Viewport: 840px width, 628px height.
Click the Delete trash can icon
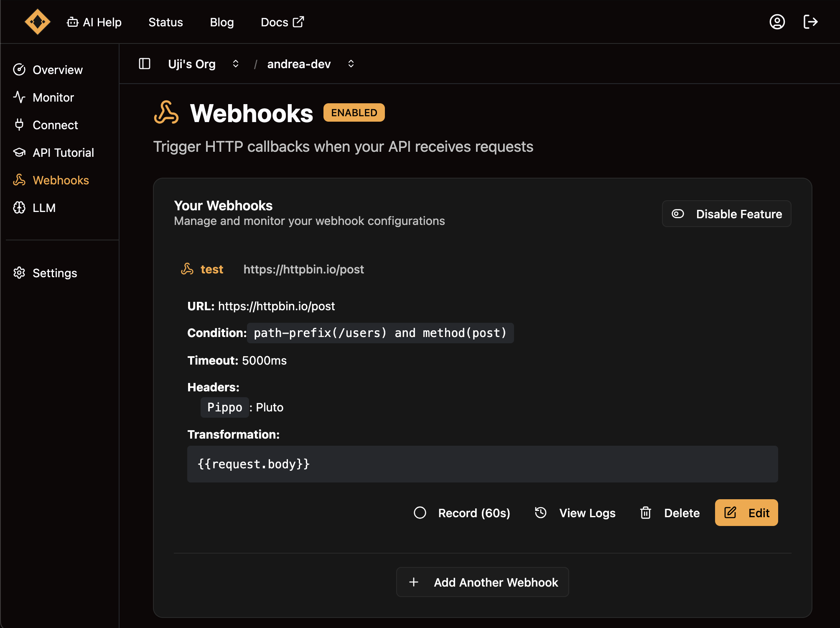point(646,513)
